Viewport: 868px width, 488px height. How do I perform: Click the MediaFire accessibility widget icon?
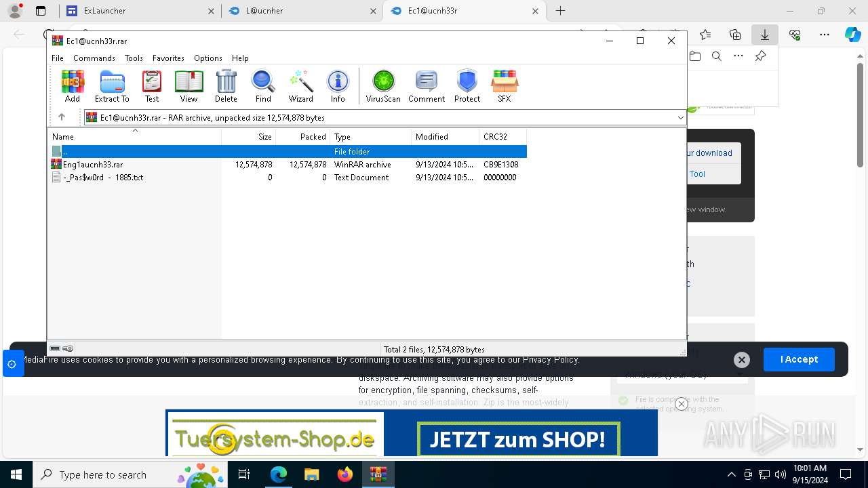click(x=12, y=364)
